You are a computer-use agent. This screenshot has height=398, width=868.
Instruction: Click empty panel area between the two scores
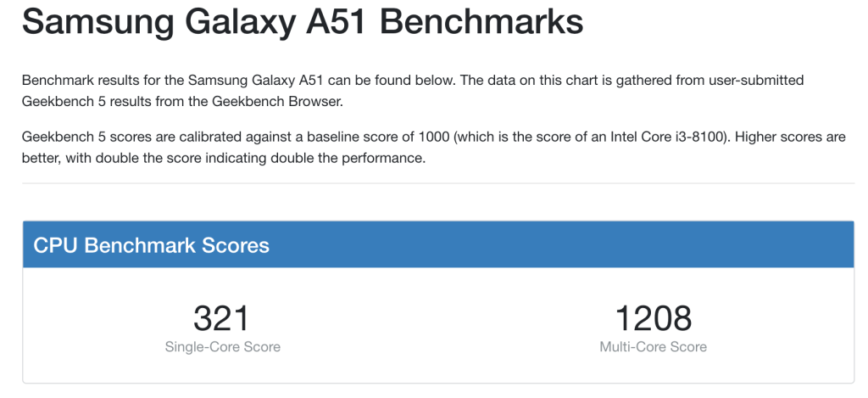438,327
